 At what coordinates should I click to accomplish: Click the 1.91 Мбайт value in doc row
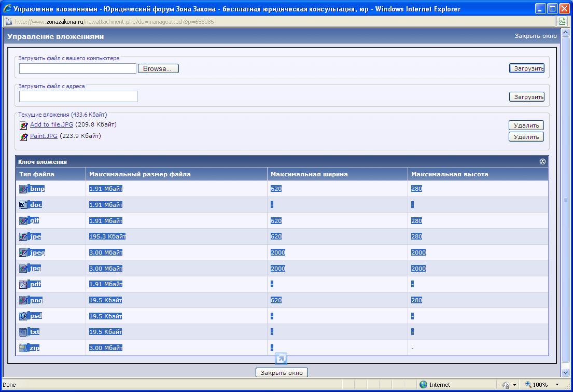(x=106, y=205)
